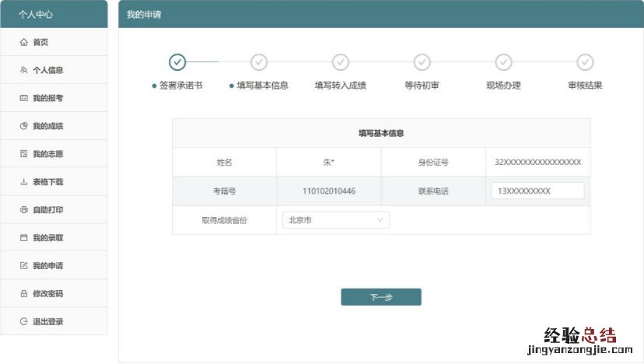The image size is (644, 364).
Task: Click the 现场办理 step circle
Action: coord(504,62)
